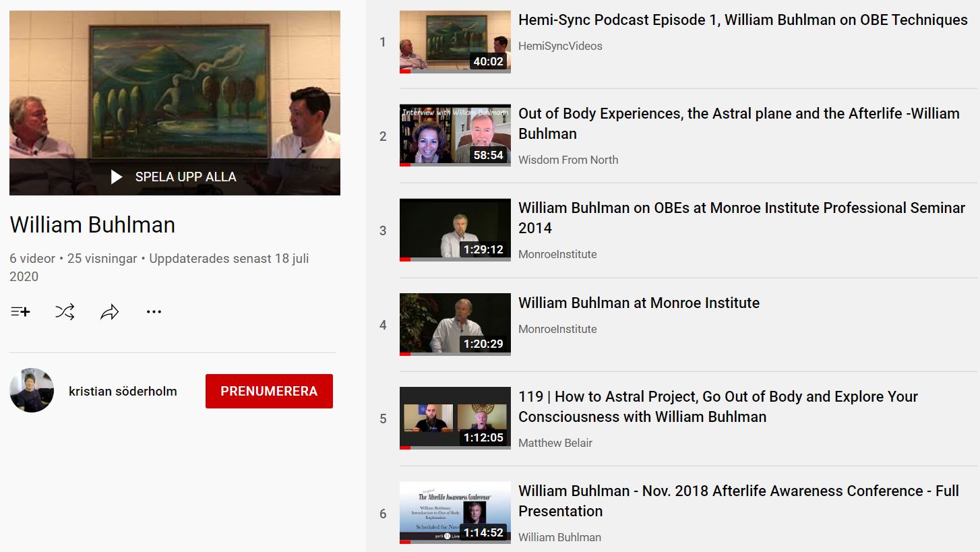Click the 40:02 duration badge
Screen dimensions: 980x552
click(x=488, y=61)
